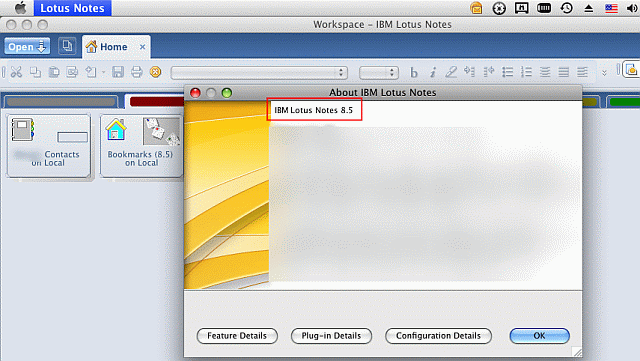Open the font size dropdown
This screenshot has height=361, width=640.
pos(379,73)
